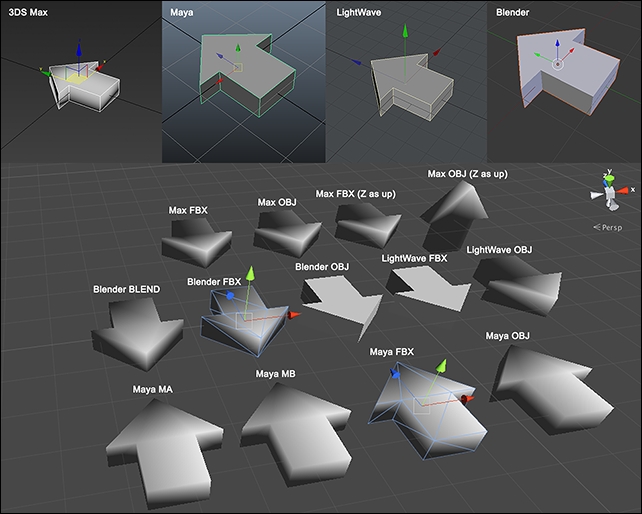
Task: Click the green Y-axis arrow in the Blender viewport
Action: tap(538, 55)
